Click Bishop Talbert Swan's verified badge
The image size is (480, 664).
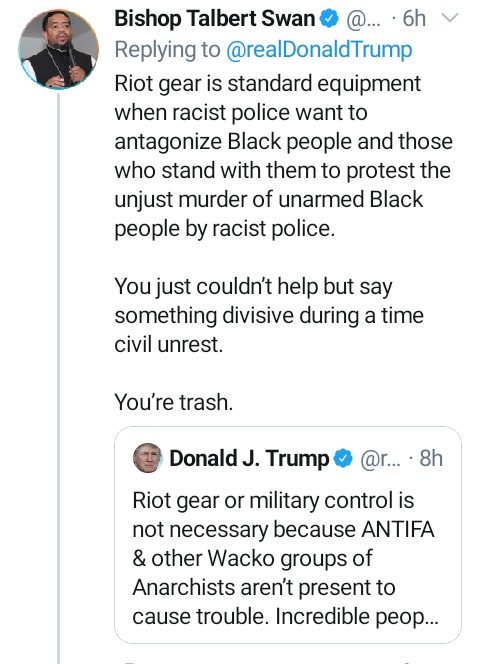[330, 19]
